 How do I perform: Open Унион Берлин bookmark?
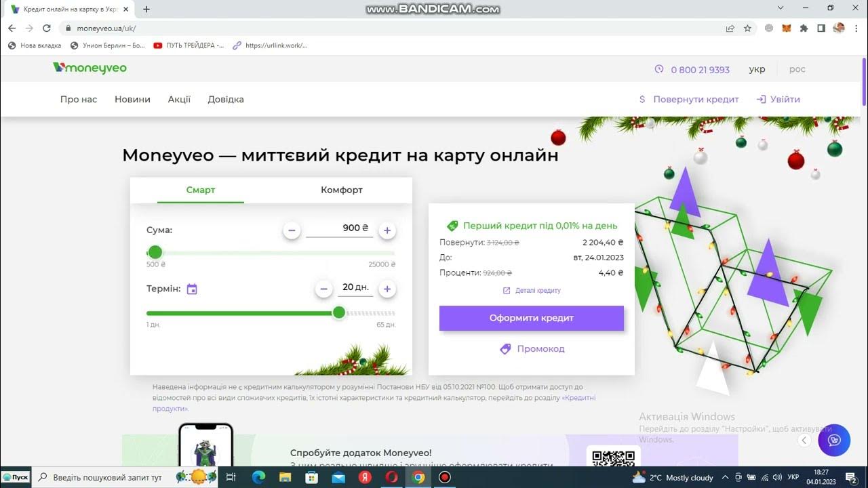click(x=108, y=45)
